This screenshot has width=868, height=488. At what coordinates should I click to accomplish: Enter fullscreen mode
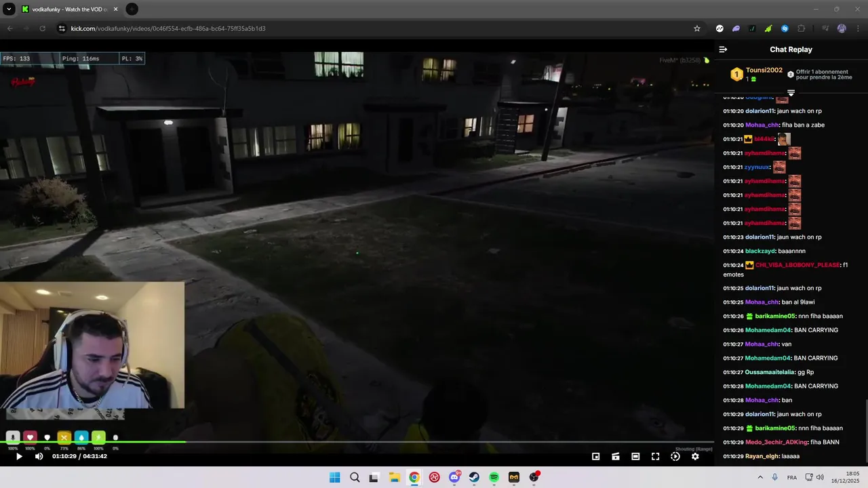(655, 456)
